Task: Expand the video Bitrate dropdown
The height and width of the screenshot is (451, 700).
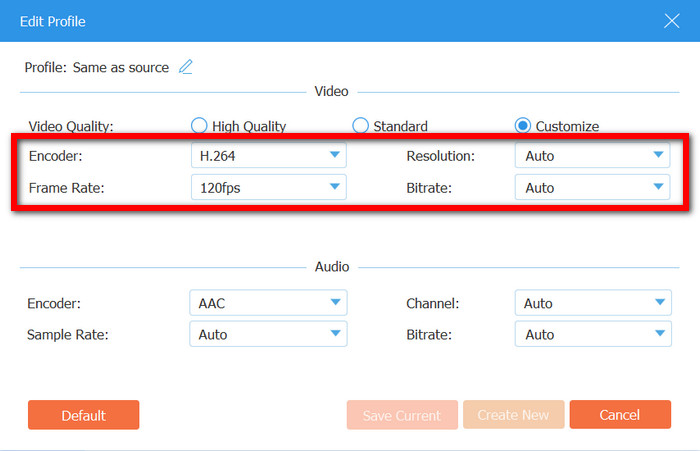Action: 592,187
